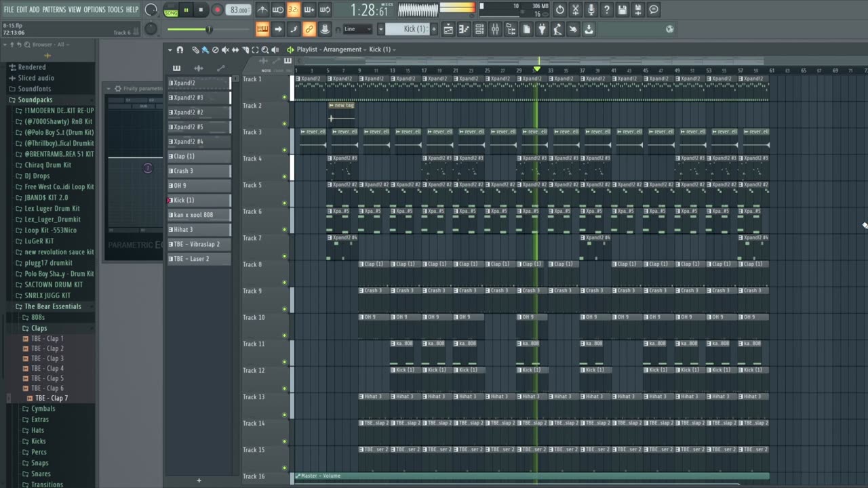Open the TOOLS menu
Image resolution: width=868 pixels, height=488 pixels.
point(115,9)
